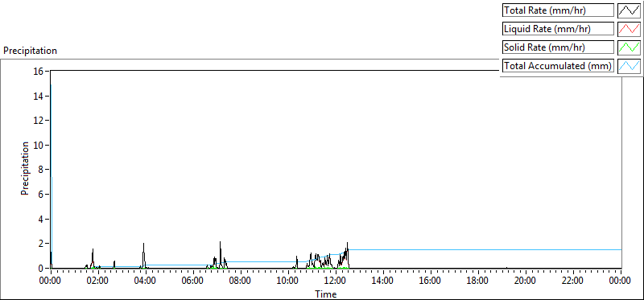Click the last 00:00 label on the time axis

[621, 282]
